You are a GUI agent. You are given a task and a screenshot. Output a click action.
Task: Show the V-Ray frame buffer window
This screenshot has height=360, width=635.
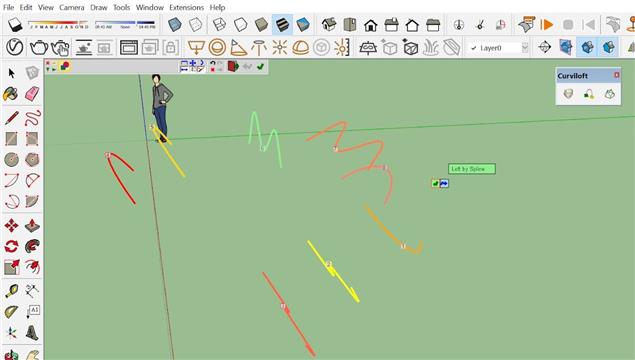tap(129, 48)
